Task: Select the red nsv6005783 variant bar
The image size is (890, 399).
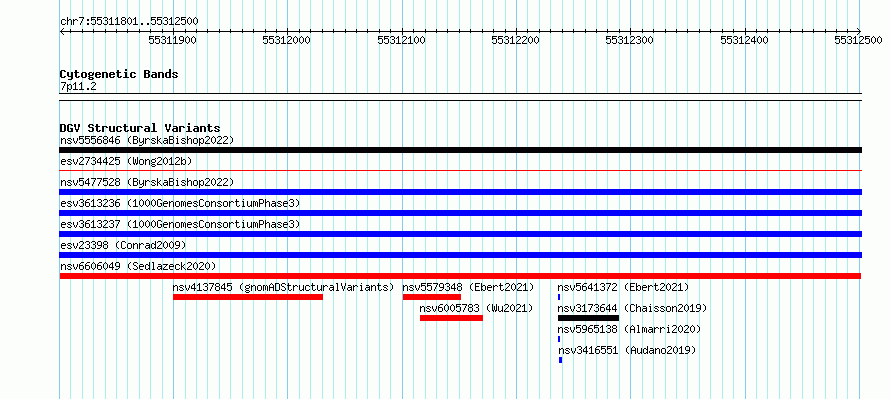Action: tap(451, 318)
